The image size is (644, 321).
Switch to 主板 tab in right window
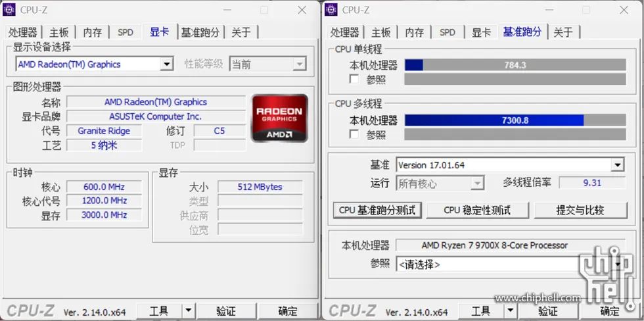coord(380,32)
